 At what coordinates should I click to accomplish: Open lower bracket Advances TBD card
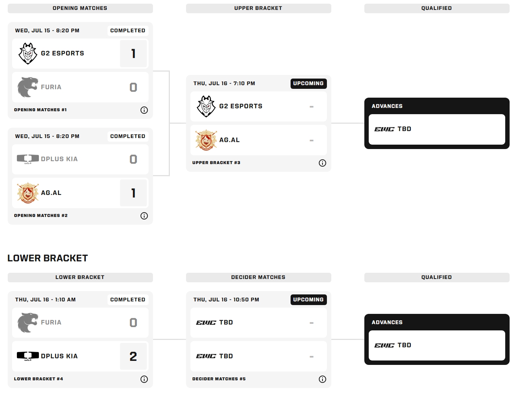coord(437,345)
